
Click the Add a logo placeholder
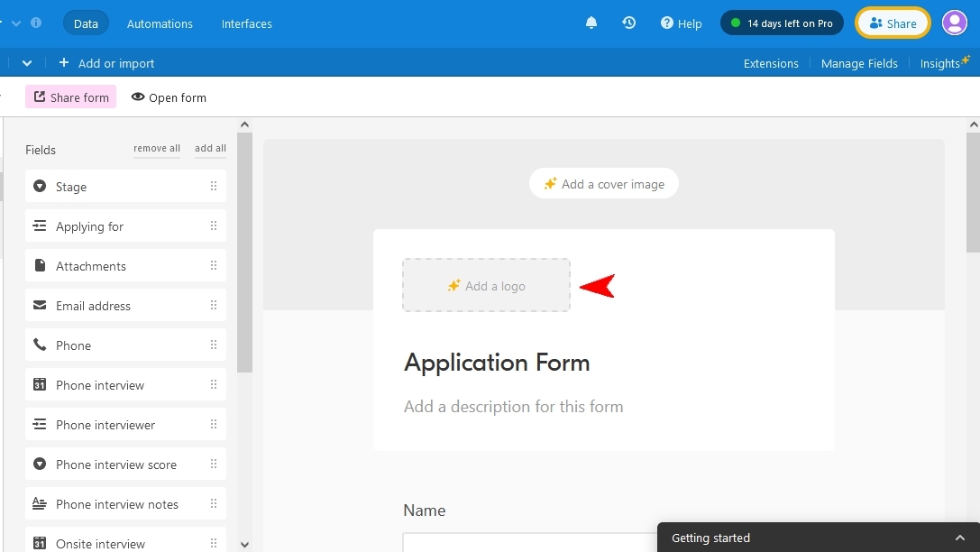pyautogui.click(x=486, y=286)
